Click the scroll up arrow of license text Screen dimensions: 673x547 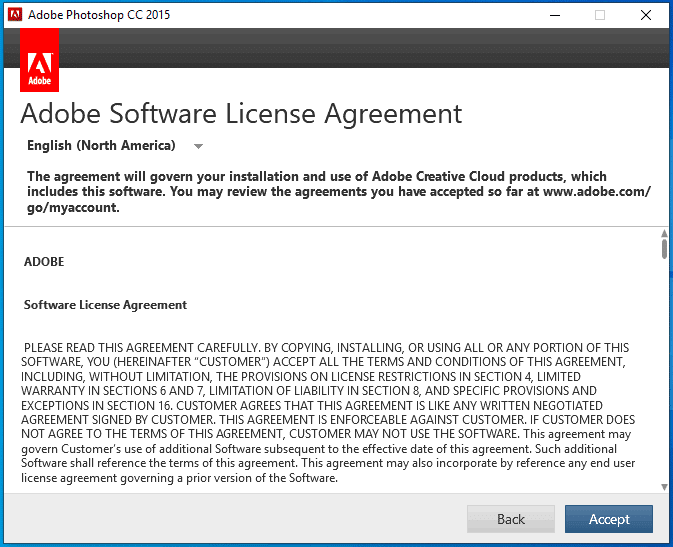coord(664,233)
